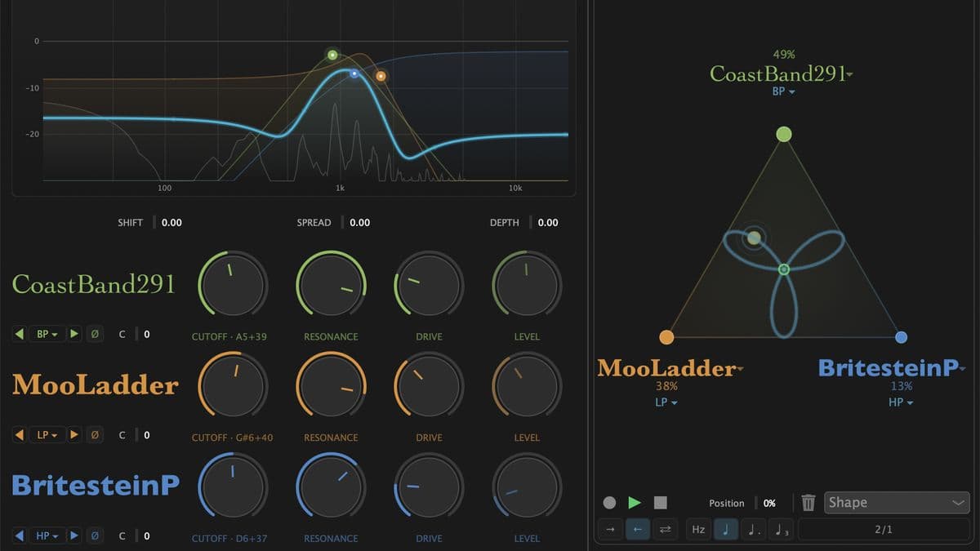This screenshot has height=551, width=980.
Task: Click the green node in the response graph
Action: (x=332, y=56)
